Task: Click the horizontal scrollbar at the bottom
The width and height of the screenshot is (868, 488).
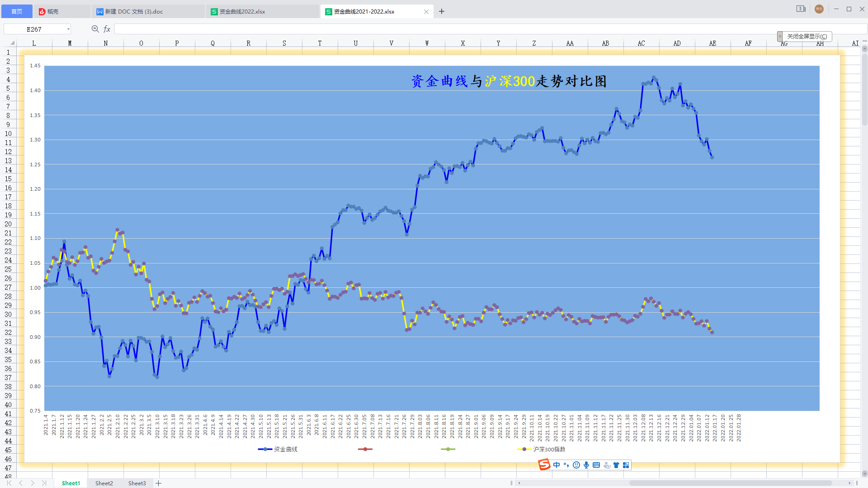Action: coord(730,483)
